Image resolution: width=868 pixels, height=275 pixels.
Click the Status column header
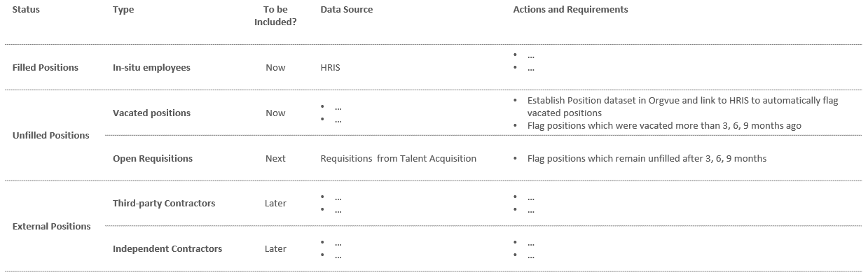(26, 10)
